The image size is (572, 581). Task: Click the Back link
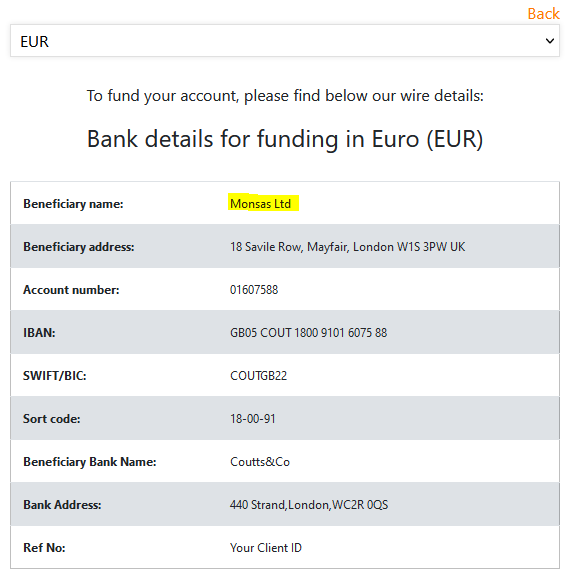tap(543, 14)
